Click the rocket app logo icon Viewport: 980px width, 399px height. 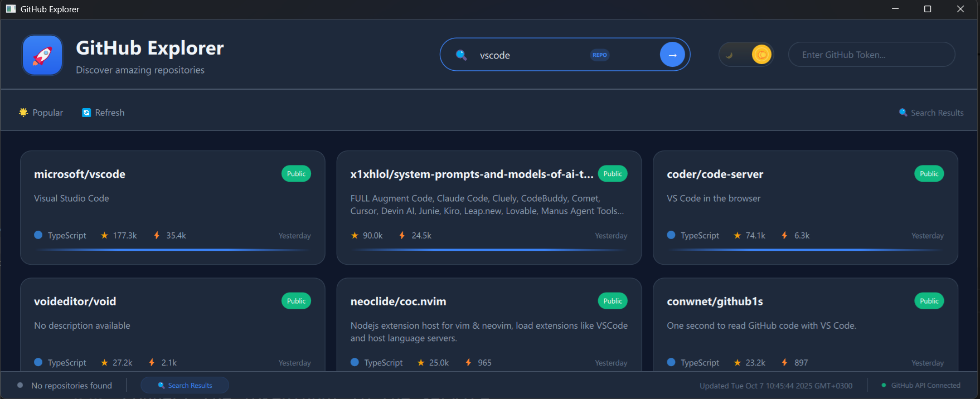pyautogui.click(x=42, y=55)
